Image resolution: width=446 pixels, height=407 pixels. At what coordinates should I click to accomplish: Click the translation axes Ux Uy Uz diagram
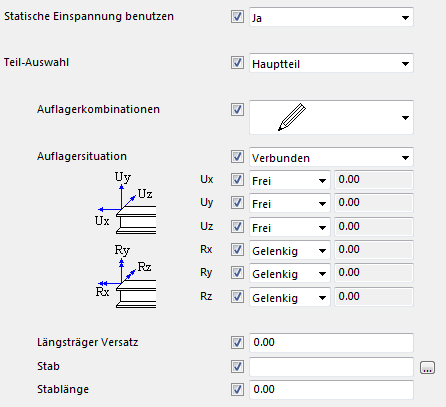tap(126, 203)
